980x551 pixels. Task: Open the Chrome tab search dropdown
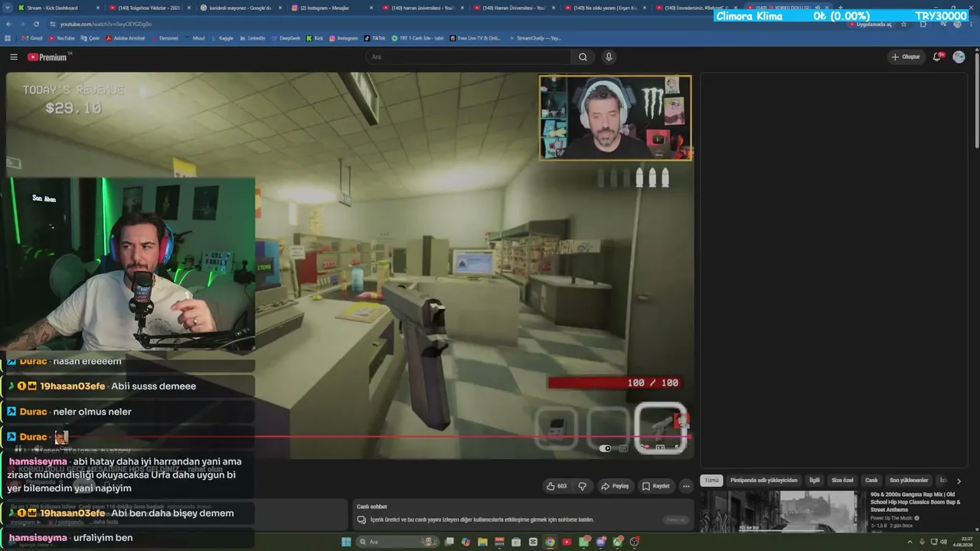pos(8,8)
